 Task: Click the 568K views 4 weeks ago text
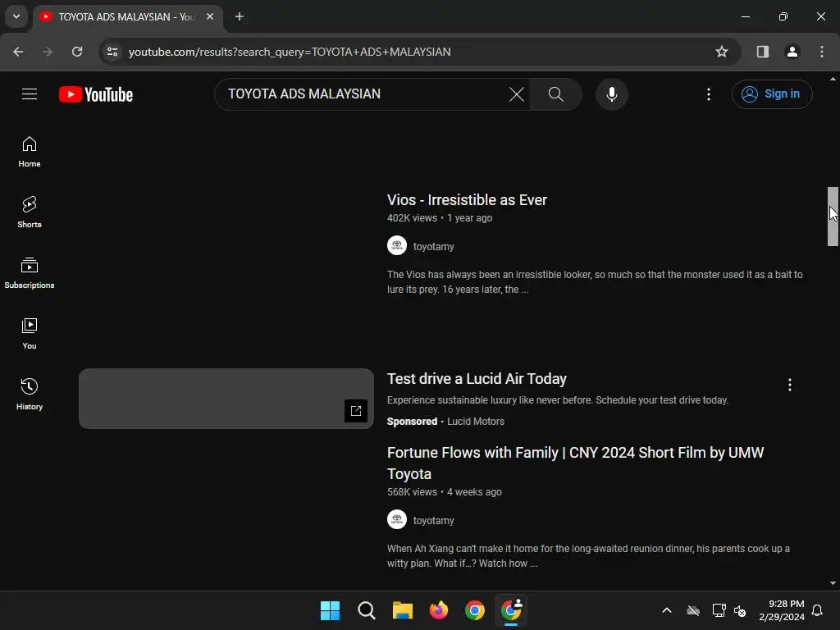tap(444, 492)
